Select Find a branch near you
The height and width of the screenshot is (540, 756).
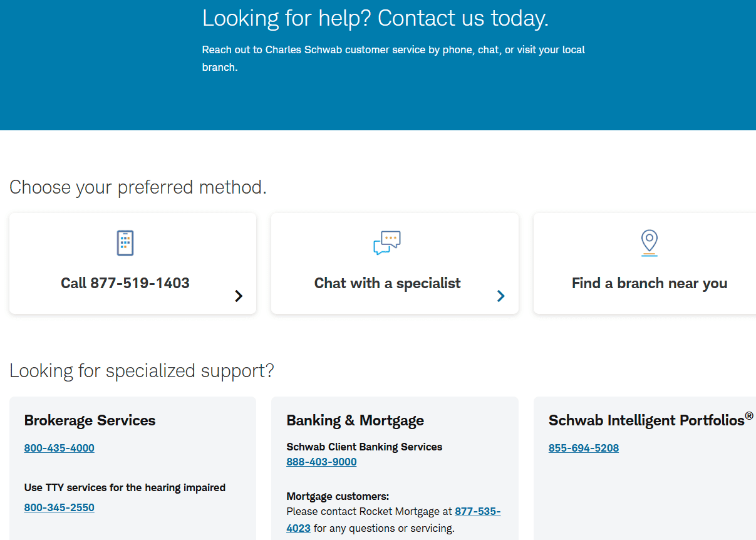[x=649, y=283]
